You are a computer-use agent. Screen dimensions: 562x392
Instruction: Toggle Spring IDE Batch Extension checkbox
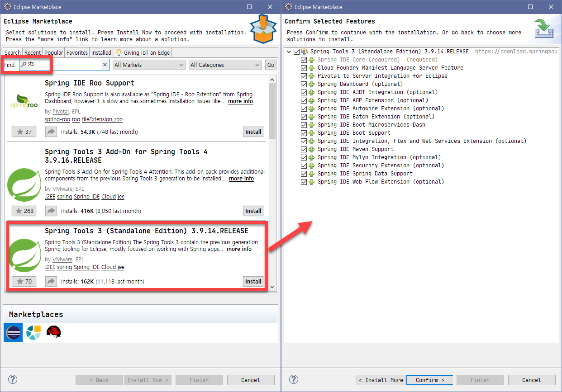coord(304,117)
